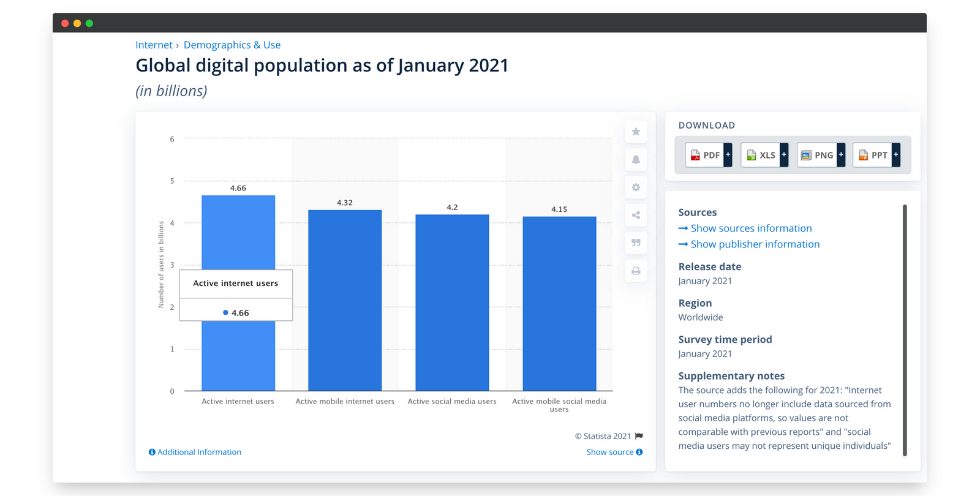Image resolution: width=980 pixels, height=496 pixels.
Task: Click the bell notification alert icon
Action: coord(636,160)
